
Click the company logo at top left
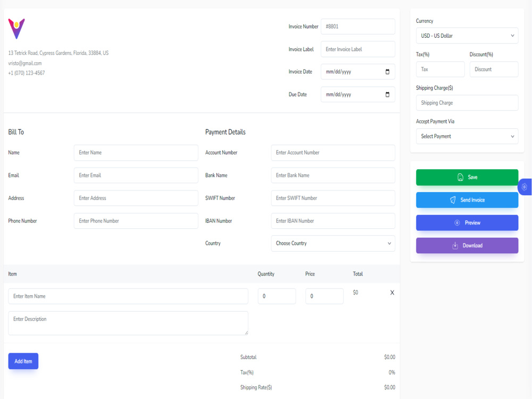point(16,28)
